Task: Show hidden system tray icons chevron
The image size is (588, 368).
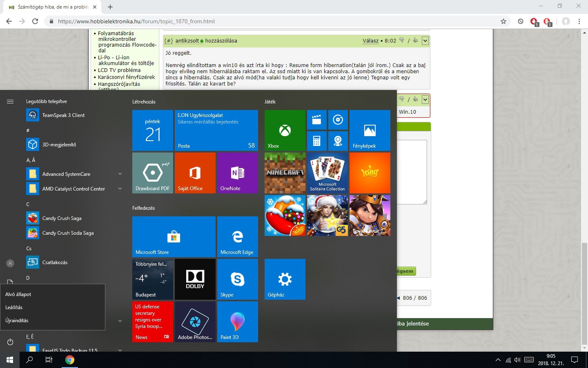Action: point(498,360)
